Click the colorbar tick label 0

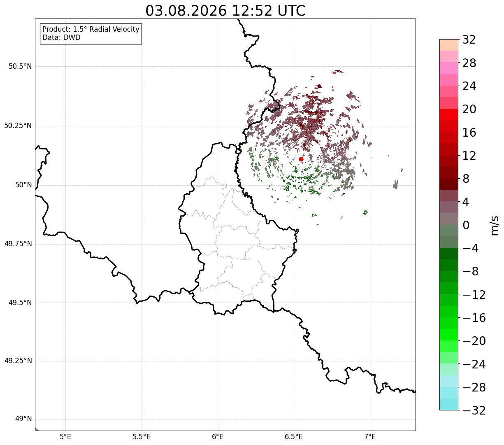[x=466, y=225]
